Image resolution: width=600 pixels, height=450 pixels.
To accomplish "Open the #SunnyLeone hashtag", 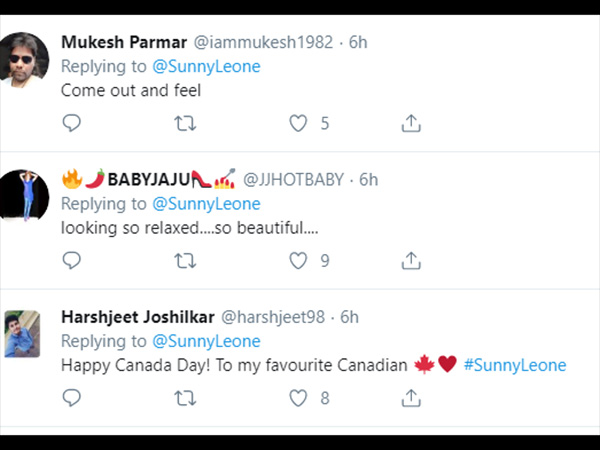I will 515,365.
